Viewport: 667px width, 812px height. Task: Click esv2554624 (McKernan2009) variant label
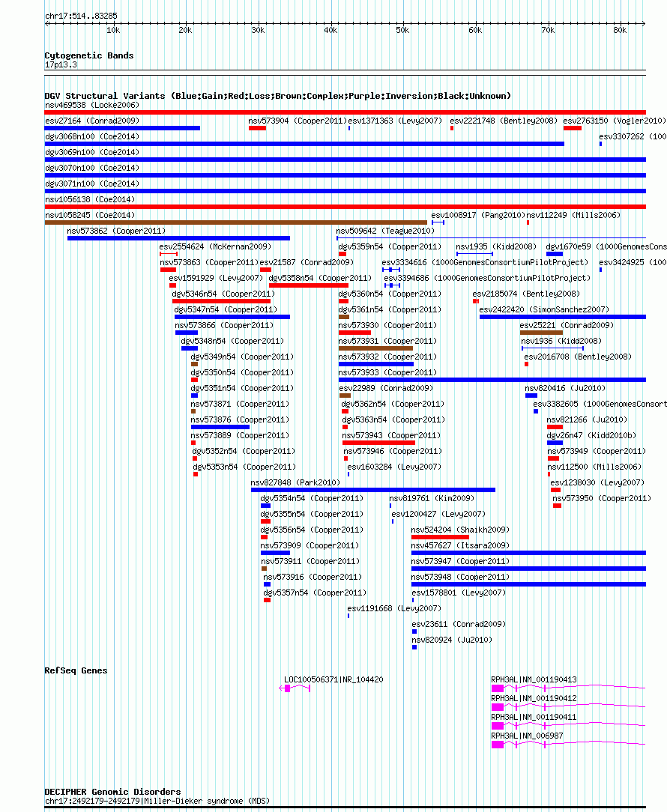(215, 246)
